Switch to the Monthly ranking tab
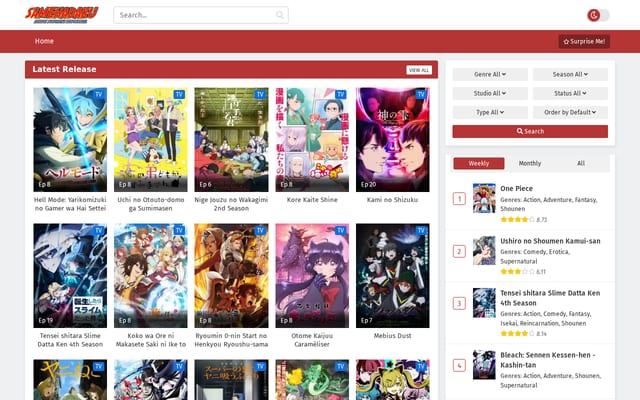 [530, 163]
